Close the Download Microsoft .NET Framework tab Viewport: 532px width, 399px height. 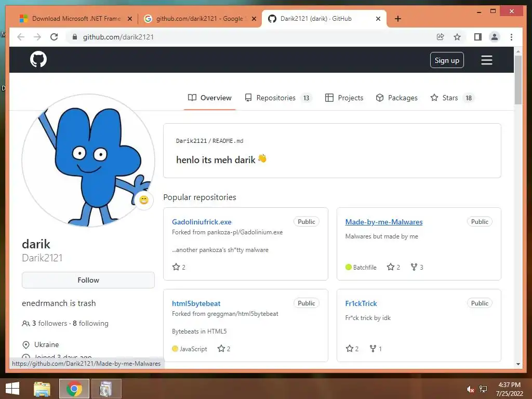(129, 19)
